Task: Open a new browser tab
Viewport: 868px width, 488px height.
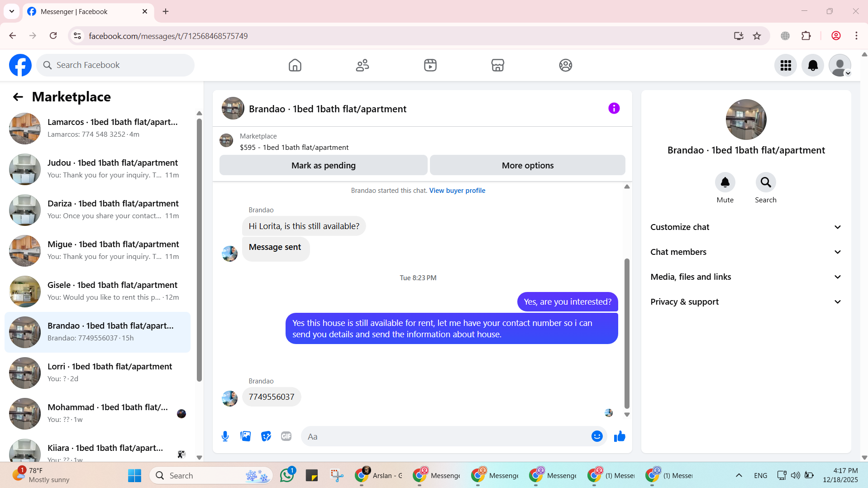Action: click(166, 11)
